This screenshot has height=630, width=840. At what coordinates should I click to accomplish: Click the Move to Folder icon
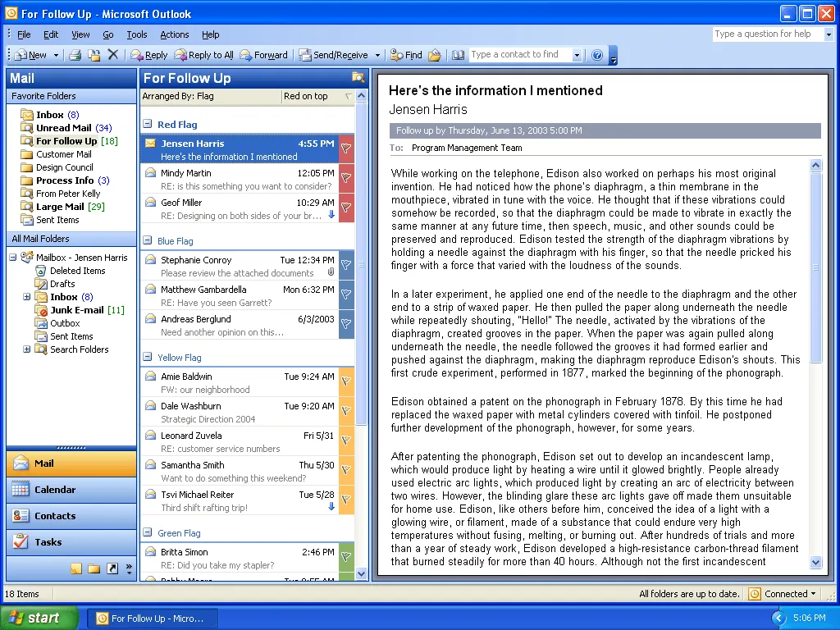click(94, 55)
